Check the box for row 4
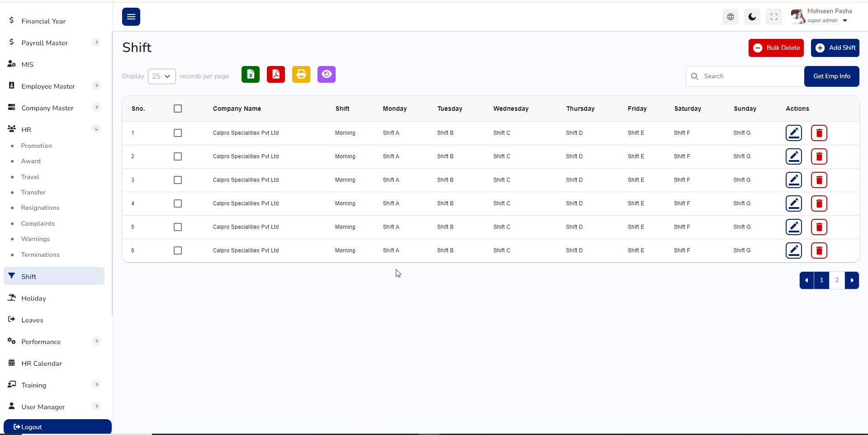This screenshot has width=868, height=435. click(178, 203)
